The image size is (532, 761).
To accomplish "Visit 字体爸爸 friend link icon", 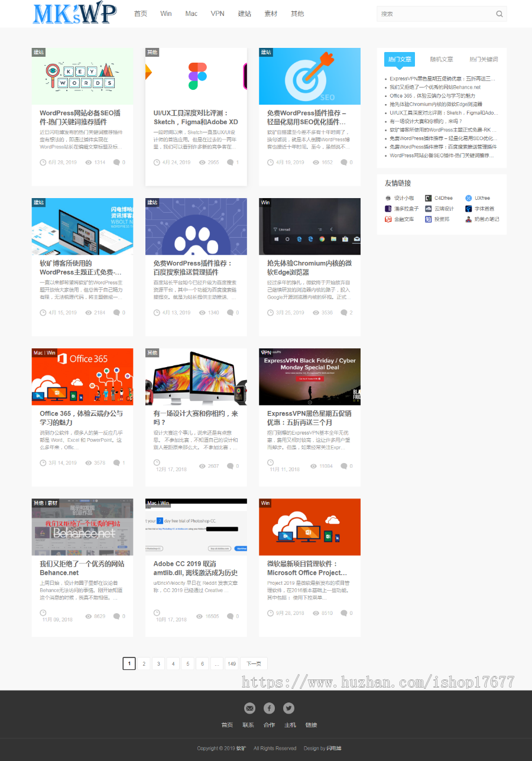I will 469,209.
